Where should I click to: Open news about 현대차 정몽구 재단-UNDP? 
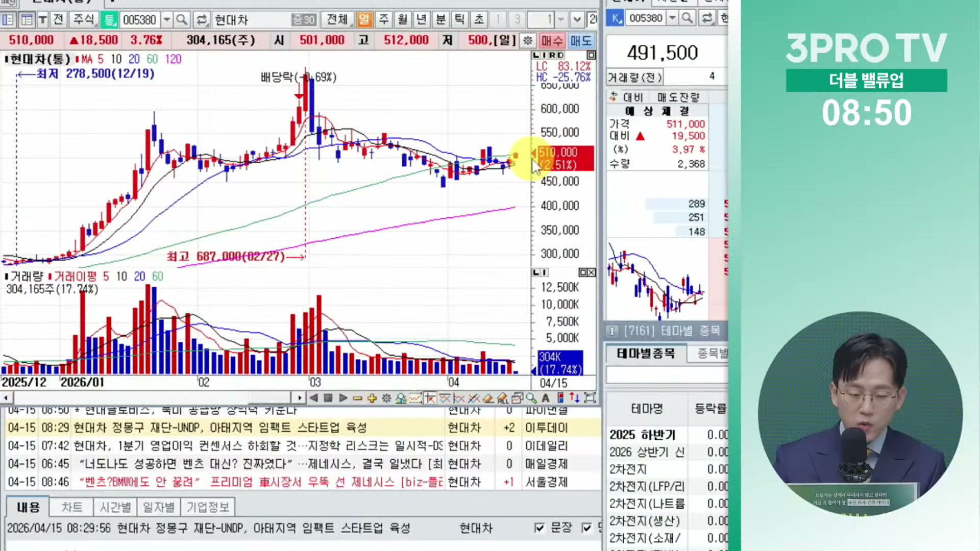220,428
